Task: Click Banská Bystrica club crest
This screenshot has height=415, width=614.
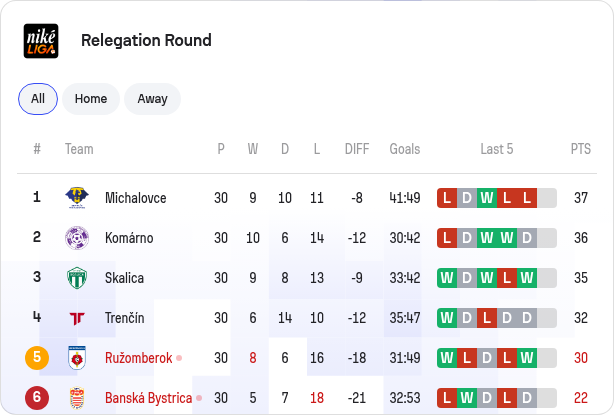Action: [x=77, y=398]
